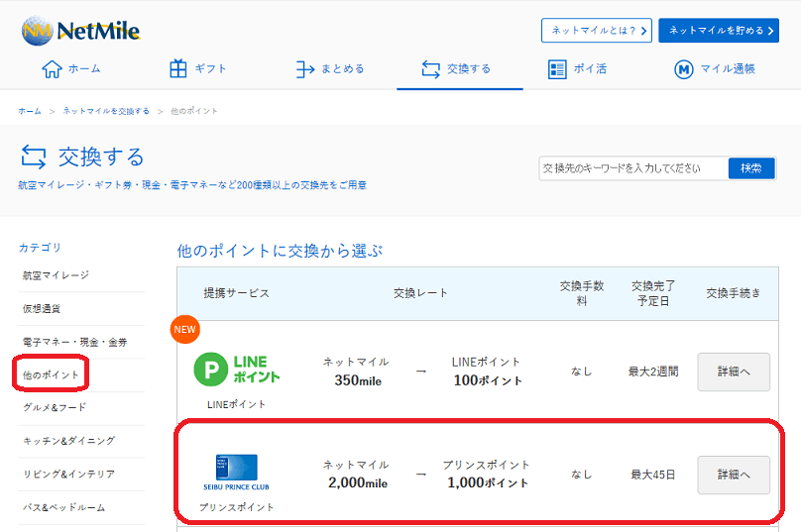Click the まとめる arrow icon
The height and width of the screenshot is (532, 801).
(305, 69)
